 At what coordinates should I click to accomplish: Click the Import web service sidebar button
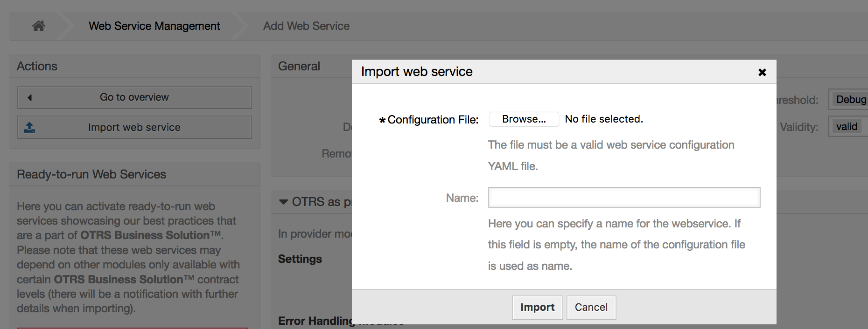[134, 127]
